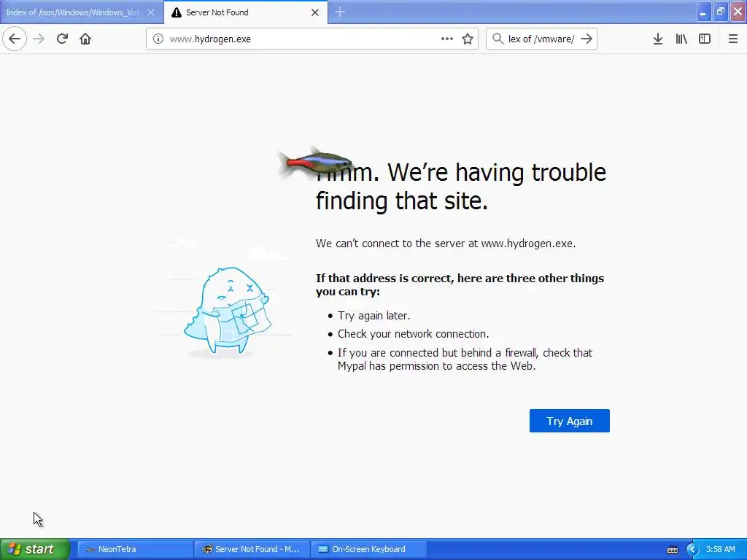Close the Index of /isos/Windows tab
Image resolution: width=747 pixels, height=560 pixels.
[150, 12]
